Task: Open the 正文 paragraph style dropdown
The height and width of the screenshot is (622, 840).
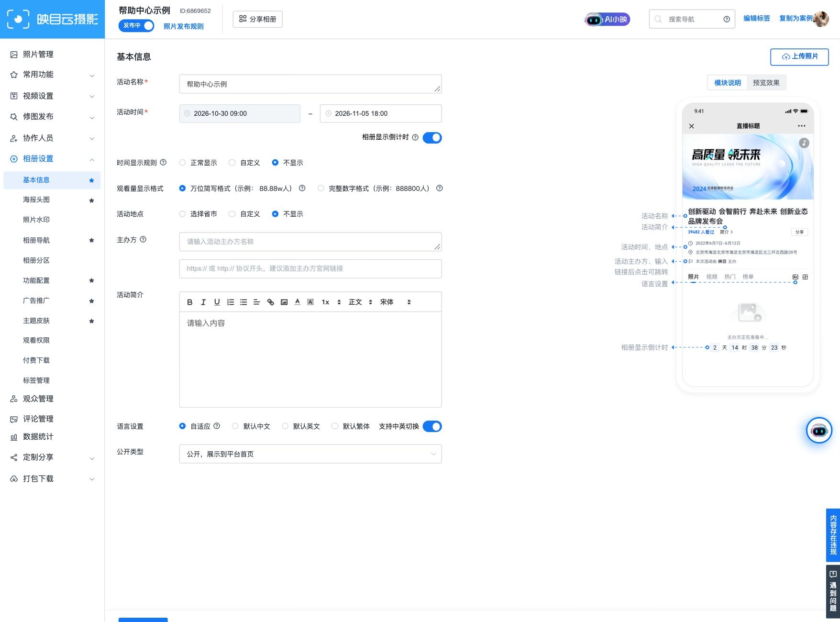Action: (360, 302)
